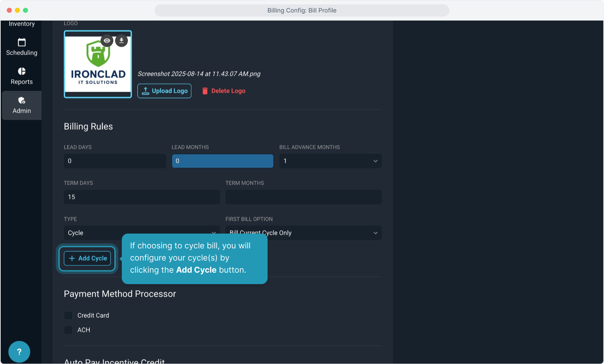Enable the ACH checkbox
Screen dimensions: 604x364
(68, 330)
